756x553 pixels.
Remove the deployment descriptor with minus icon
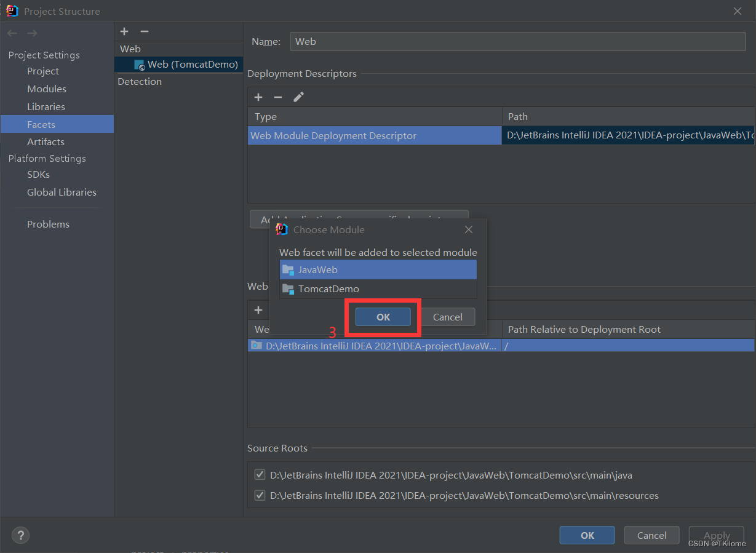point(278,97)
